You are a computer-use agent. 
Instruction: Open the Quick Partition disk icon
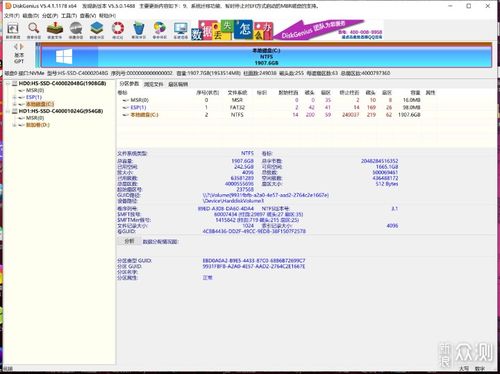[76, 31]
